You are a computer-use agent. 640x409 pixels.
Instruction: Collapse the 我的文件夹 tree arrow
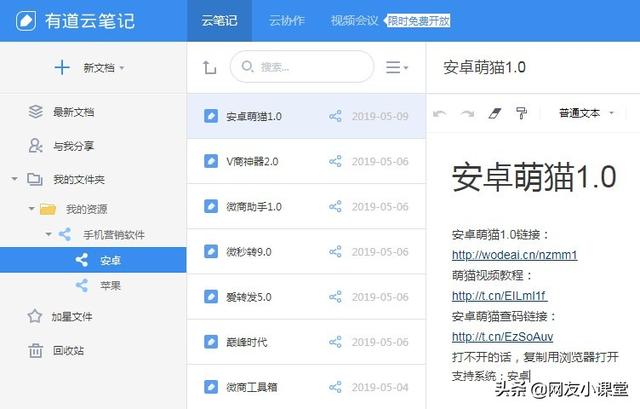click(x=15, y=179)
